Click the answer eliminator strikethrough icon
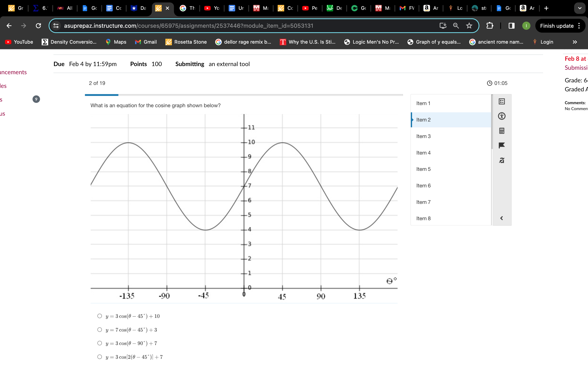The image size is (588, 367). coord(501,160)
